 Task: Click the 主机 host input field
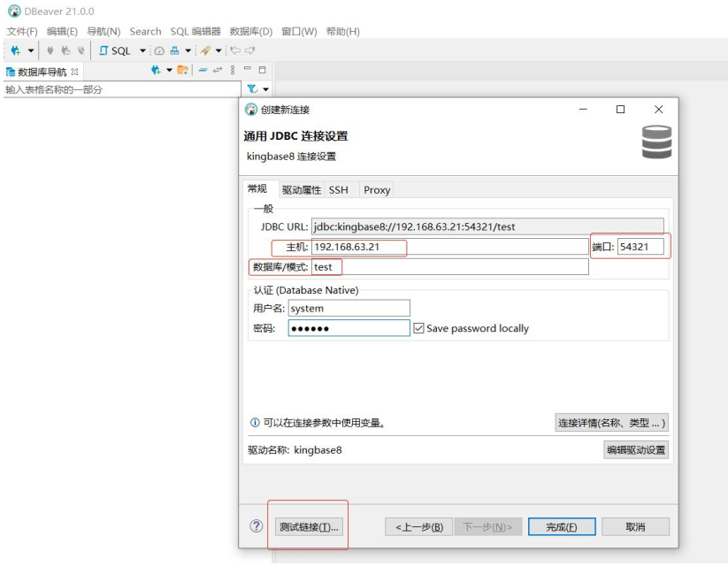click(450, 247)
